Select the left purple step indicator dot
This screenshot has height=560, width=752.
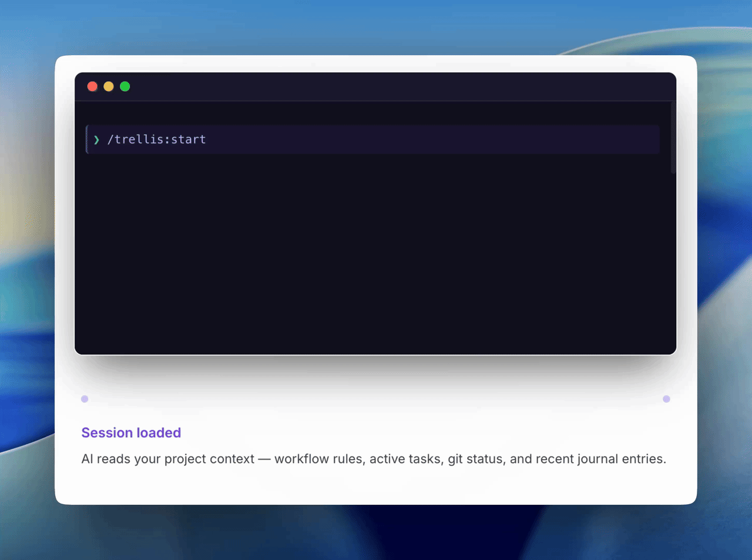click(x=85, y=399)
